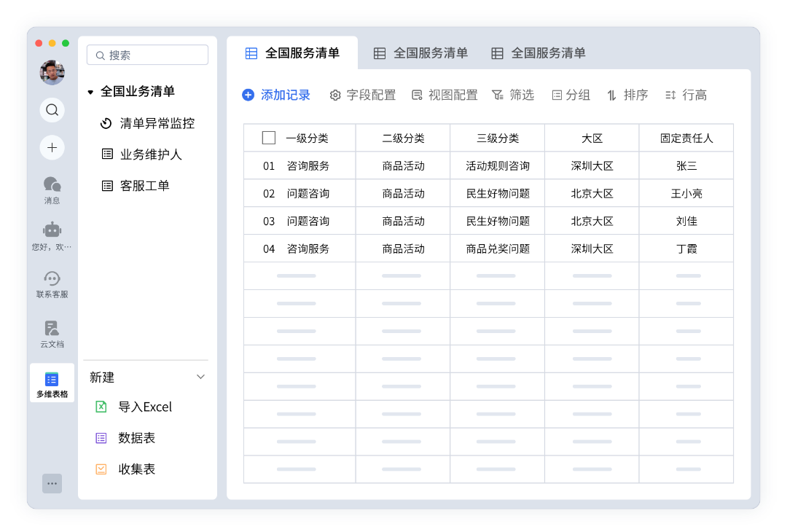
Task: Open the 分组 grouping tool
Action: point(571,95)
